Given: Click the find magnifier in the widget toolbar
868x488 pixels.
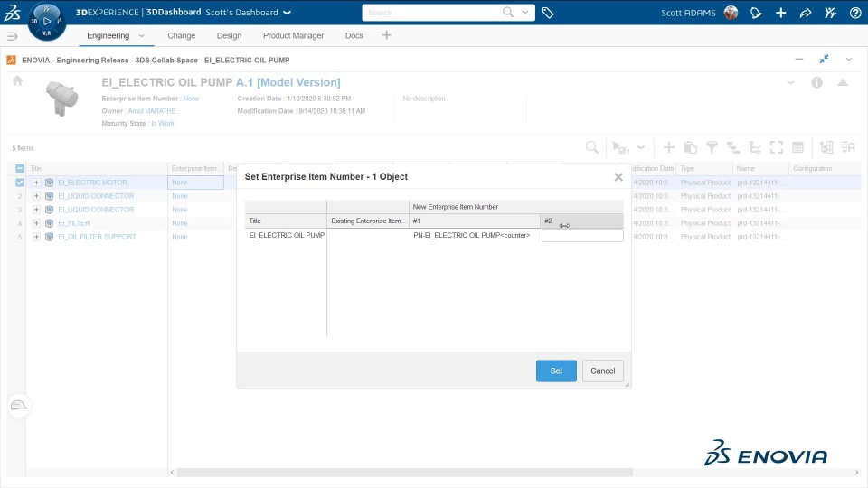Looking at the screenshot, I should pos(591,147).
